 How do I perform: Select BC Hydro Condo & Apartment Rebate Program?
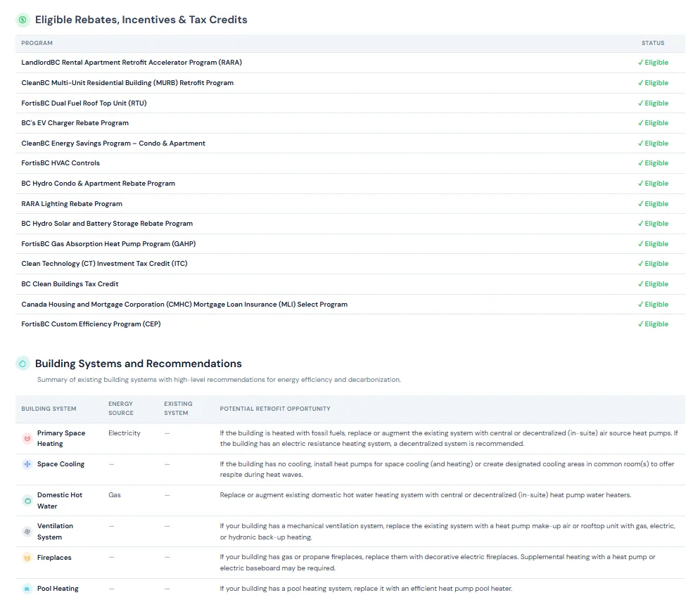tap(350, 184)
